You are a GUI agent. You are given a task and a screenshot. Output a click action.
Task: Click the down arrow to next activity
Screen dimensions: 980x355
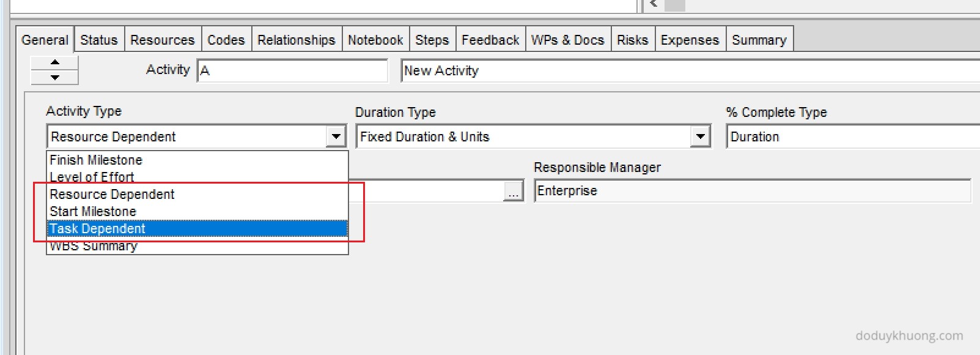point(54,77)
